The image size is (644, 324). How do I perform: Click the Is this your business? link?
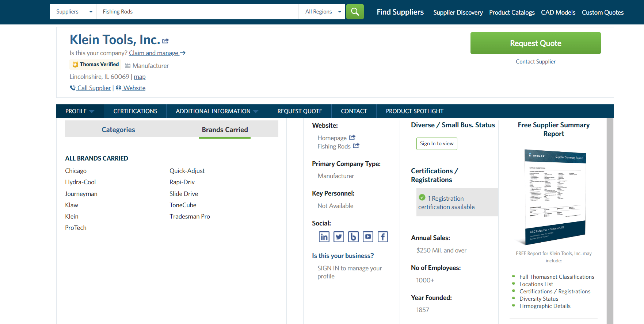[343, 256]
